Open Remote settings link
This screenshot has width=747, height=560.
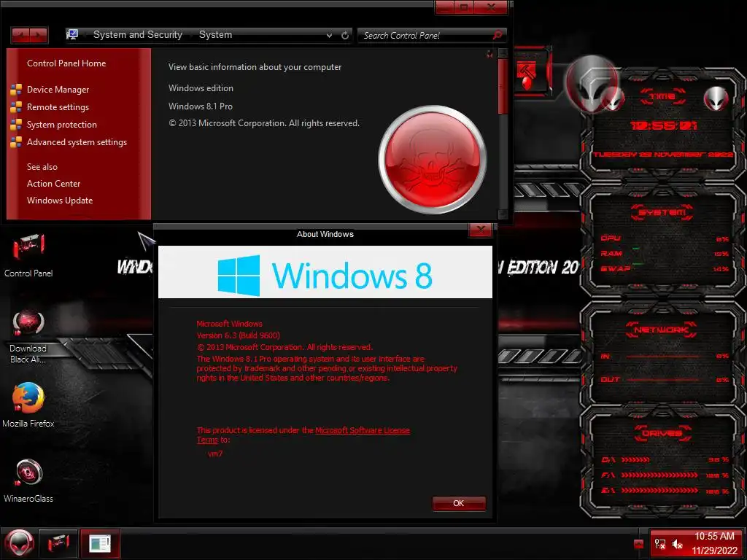click(x=58, y=107)
